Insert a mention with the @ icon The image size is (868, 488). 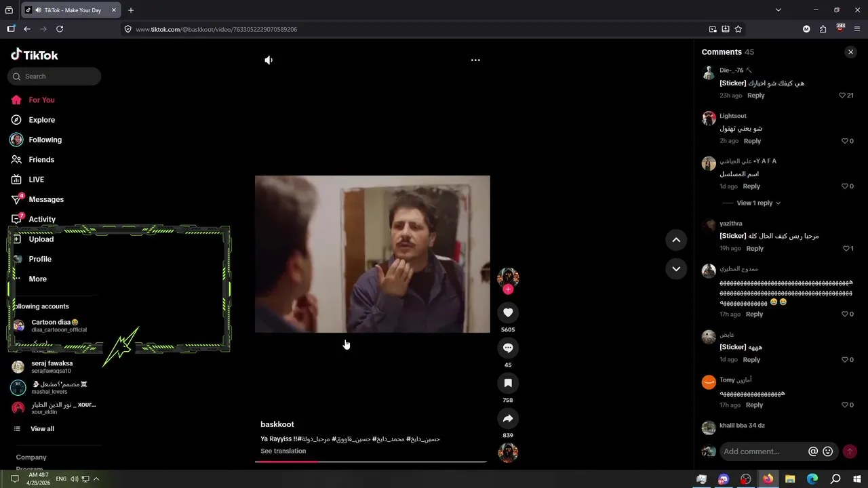pos(813,451)
